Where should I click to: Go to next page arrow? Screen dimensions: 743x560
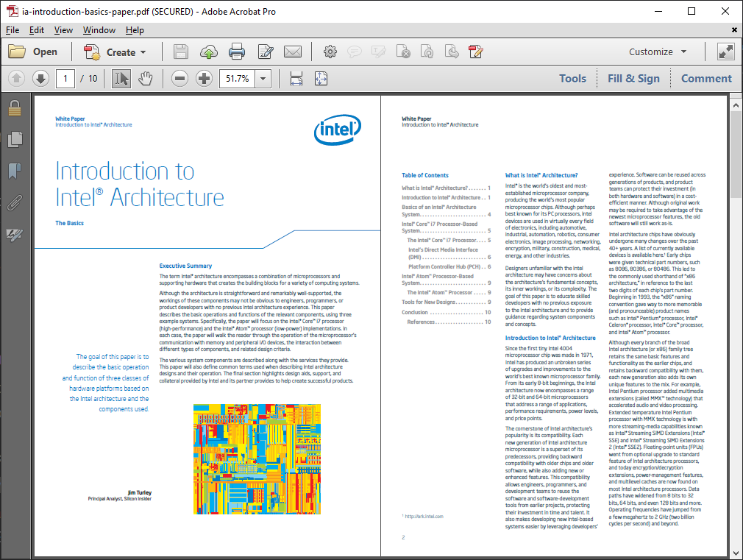pyautogui.click(x=40, y=79)
